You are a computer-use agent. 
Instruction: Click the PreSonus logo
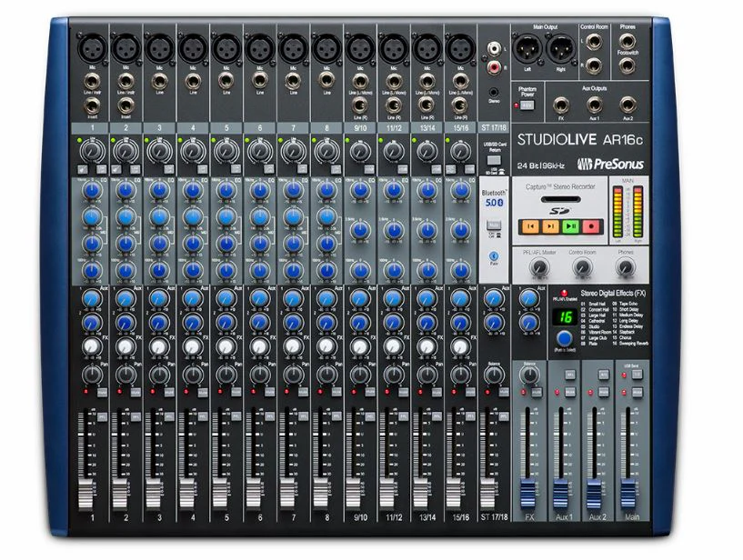point(610,164)
